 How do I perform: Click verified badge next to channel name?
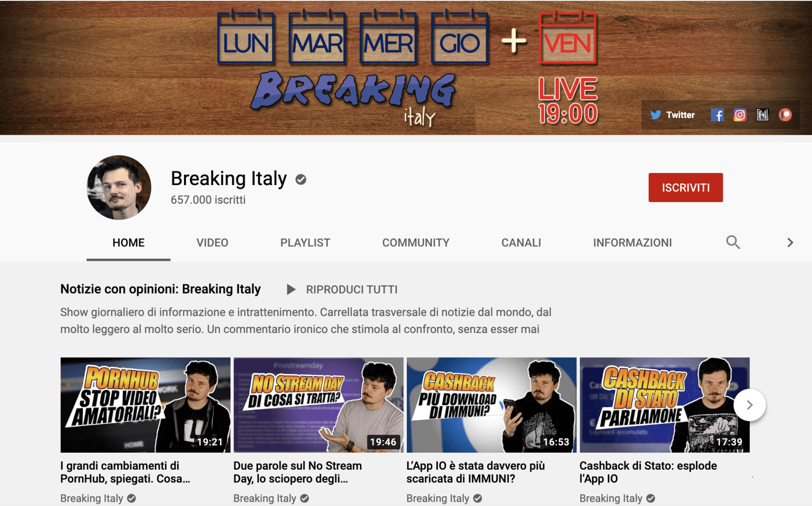[x=301, y=180]
